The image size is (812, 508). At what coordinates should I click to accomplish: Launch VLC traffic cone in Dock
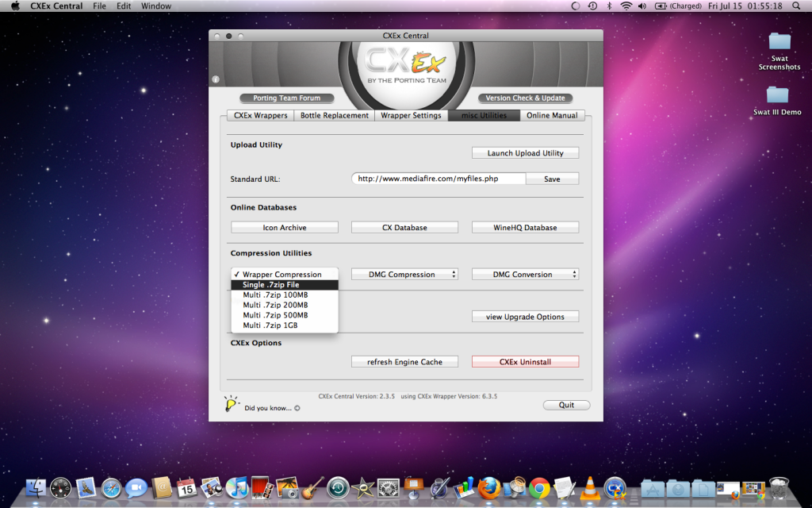point(589,488)
